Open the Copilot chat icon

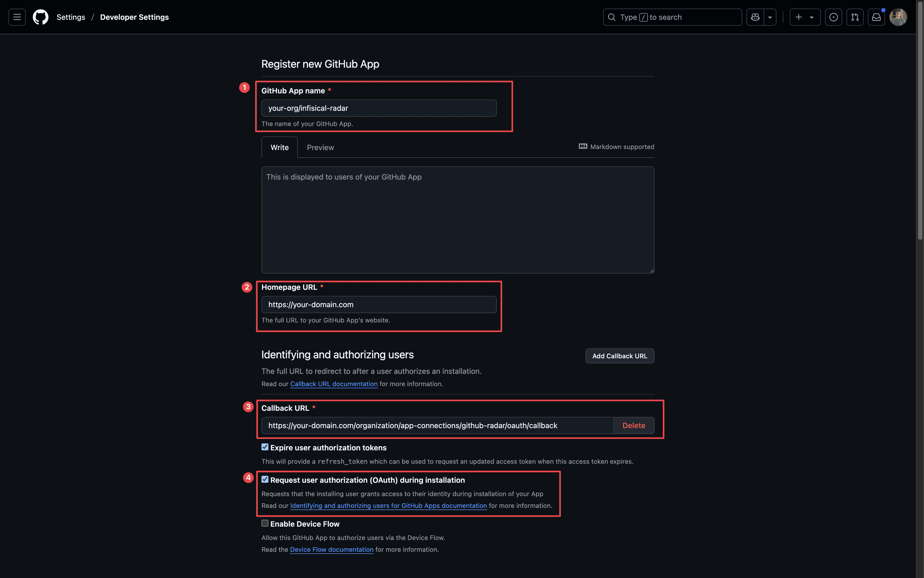coord(755,17)
